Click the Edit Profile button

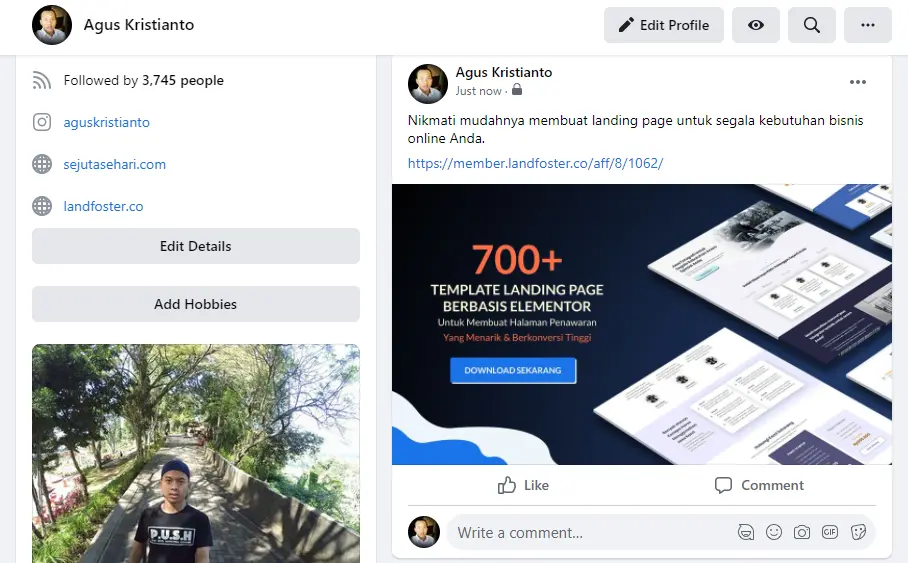tap(663, 25)
